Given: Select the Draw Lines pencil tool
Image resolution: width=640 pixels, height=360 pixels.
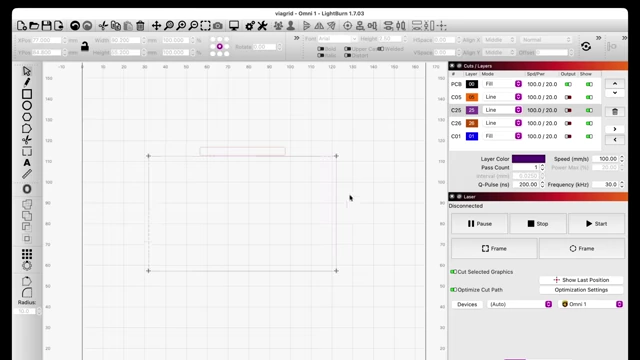Looking at the screenshot, I should 27,82.
